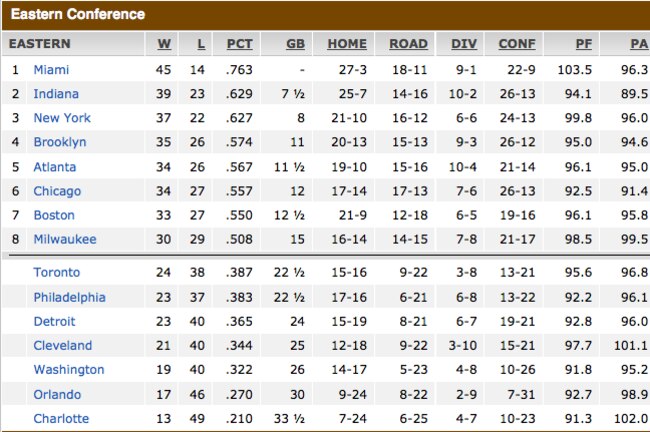This screenshot has height=432, width=650.
Task: Click the Boston team link
Action: click(x=54, y=215)
